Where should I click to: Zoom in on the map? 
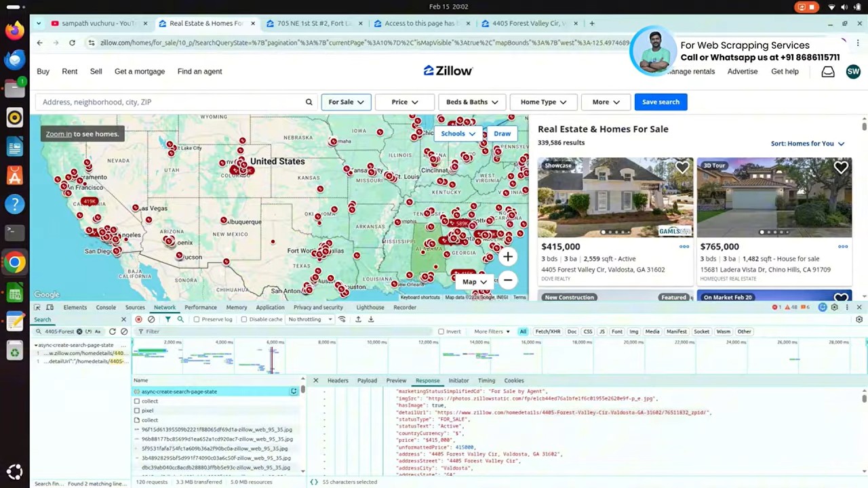coord(507,257)
